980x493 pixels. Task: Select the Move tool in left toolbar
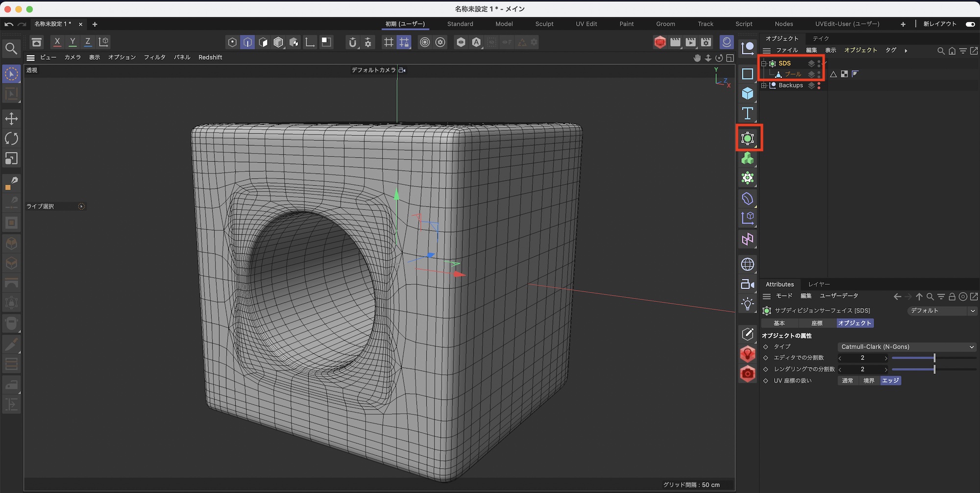[11, 119]
